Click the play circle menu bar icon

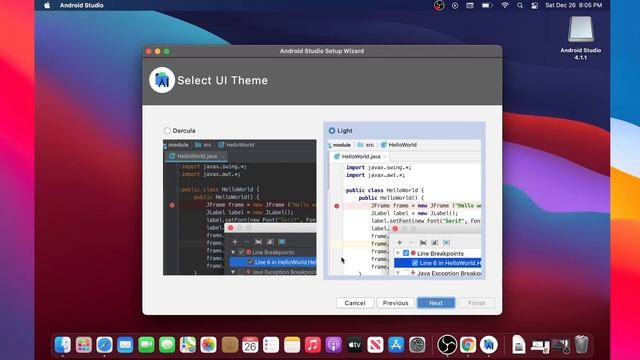tap(455, 5)
